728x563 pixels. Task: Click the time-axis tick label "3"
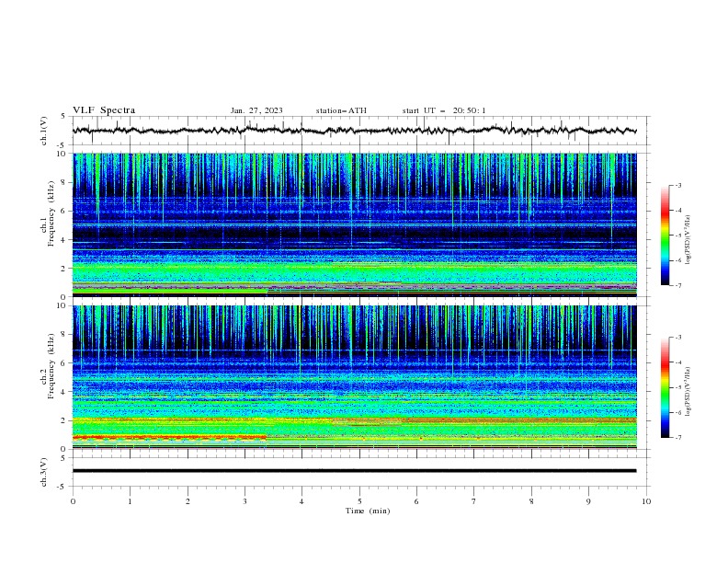click(245, 501)
